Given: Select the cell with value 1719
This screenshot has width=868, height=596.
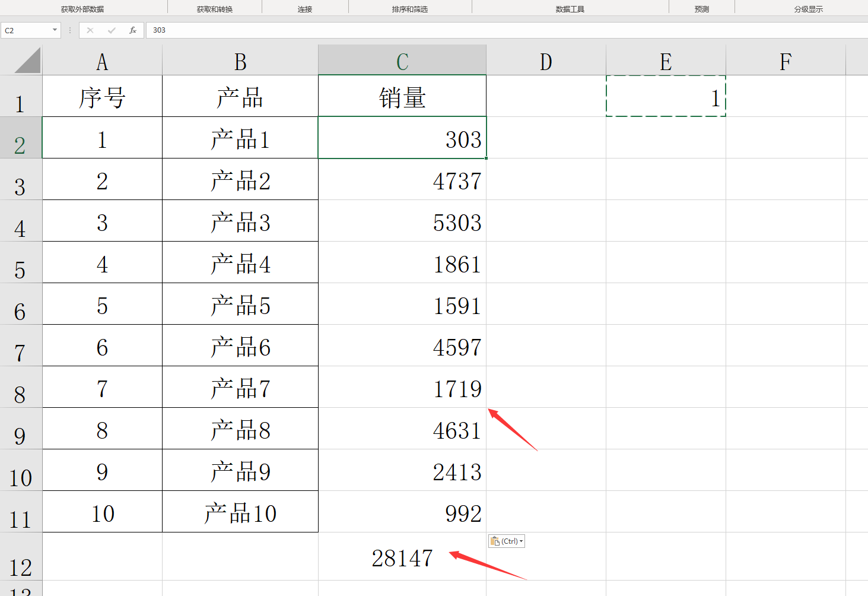Looking at the screenshot, I should pos(402,387).
